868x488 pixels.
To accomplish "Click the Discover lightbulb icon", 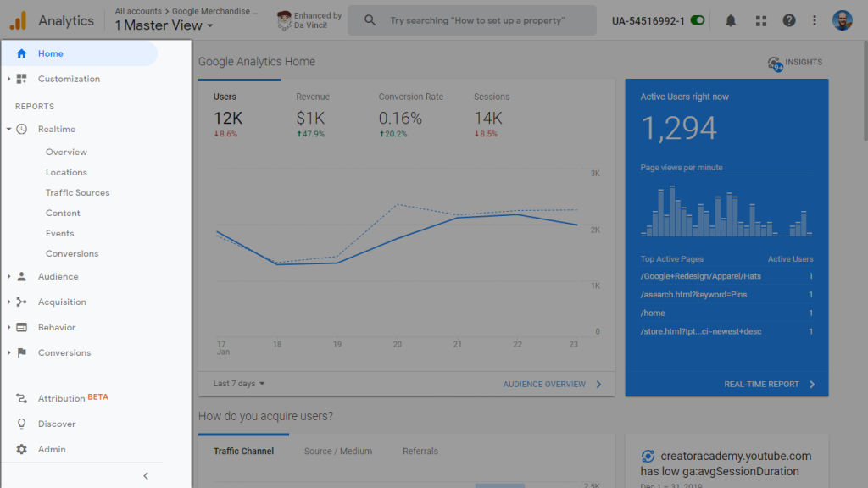I will click(x=21, y=424).
